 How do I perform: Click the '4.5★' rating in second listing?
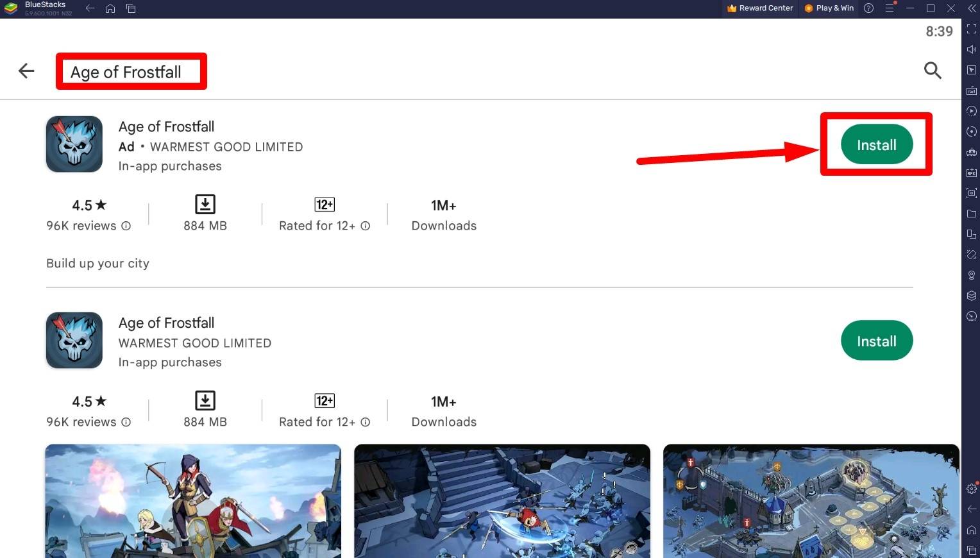89,402
